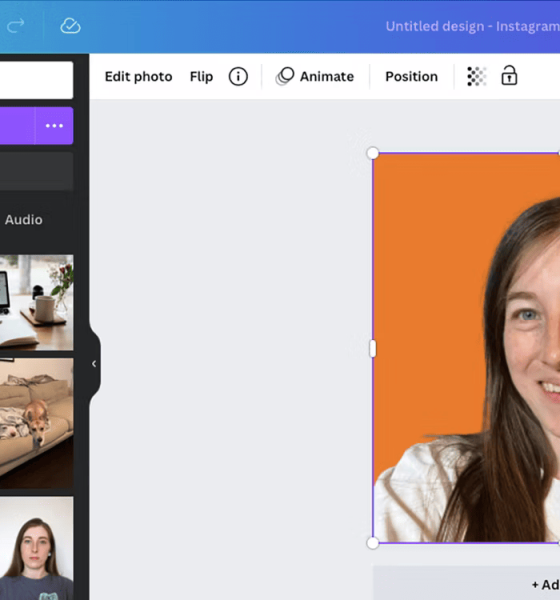Click the cloud save status icon
The image size is (560, 600).
coord(70,26)
